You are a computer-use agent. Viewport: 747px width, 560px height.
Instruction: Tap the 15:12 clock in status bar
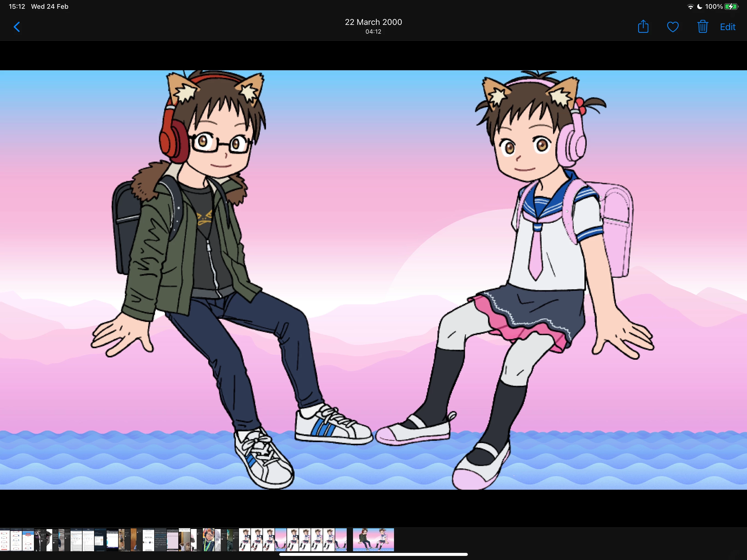17,7
